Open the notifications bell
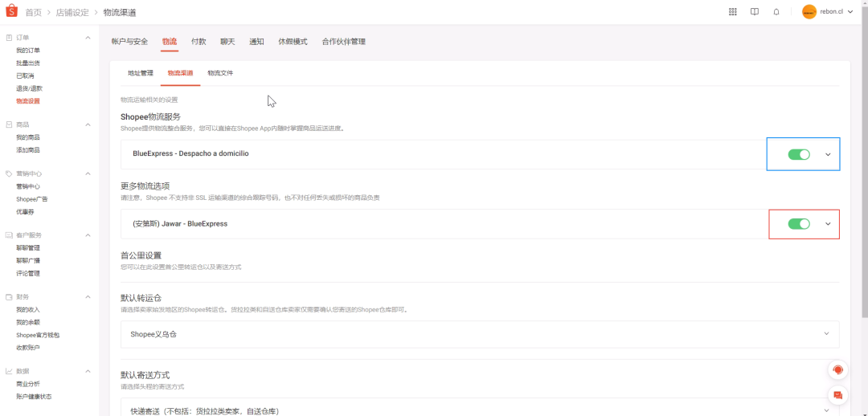The height and width of the screenshot is (416, 868). [776, 11]
